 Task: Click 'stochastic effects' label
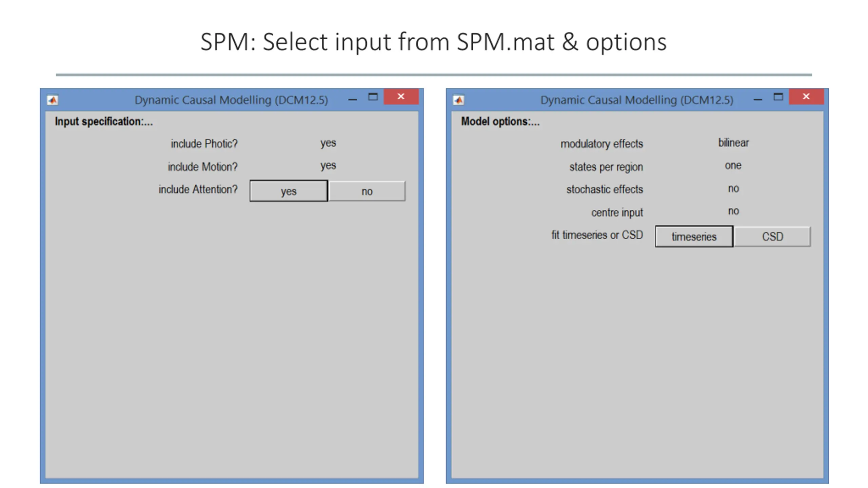pos(605,189)
